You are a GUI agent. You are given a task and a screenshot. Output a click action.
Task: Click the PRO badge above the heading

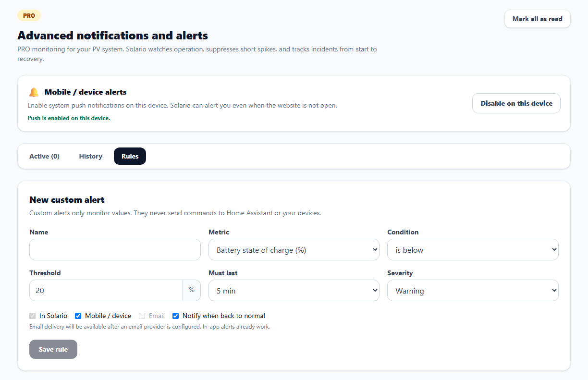(x=29, y=15)
